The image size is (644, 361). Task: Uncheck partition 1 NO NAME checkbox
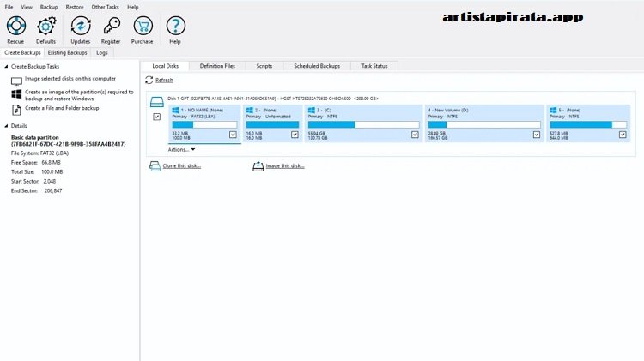pyautogui.click(x=233, y=135)
